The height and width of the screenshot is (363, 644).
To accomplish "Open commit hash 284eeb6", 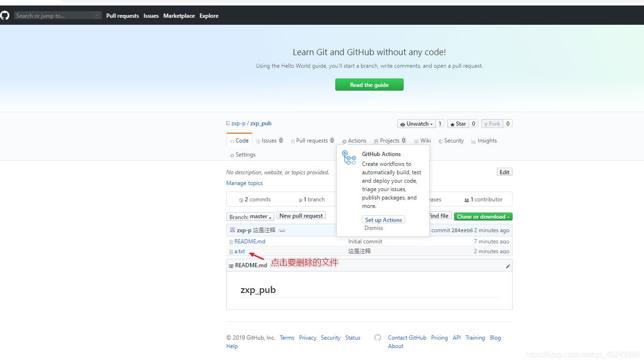I will coord(462,230).
